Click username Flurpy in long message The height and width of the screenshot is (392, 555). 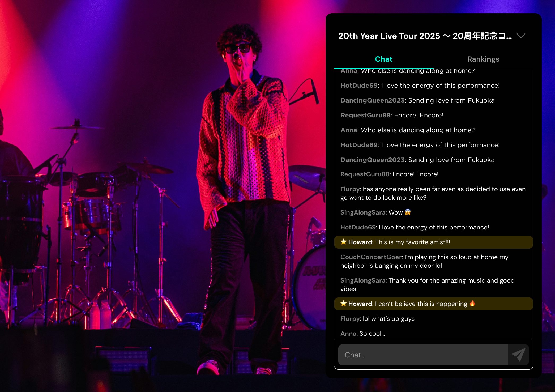click(x=350, y=189)
